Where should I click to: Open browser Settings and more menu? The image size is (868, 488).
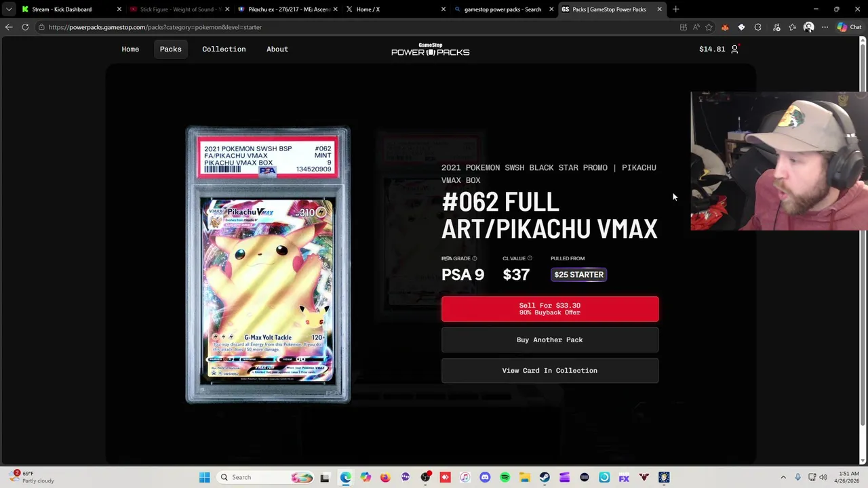click(825, 27)
